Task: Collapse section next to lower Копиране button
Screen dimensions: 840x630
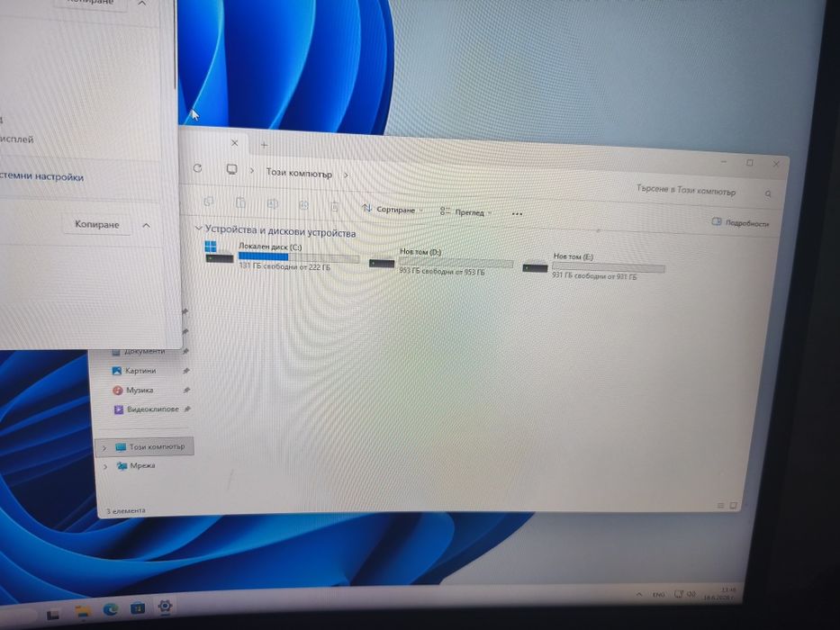Action: 146,226
